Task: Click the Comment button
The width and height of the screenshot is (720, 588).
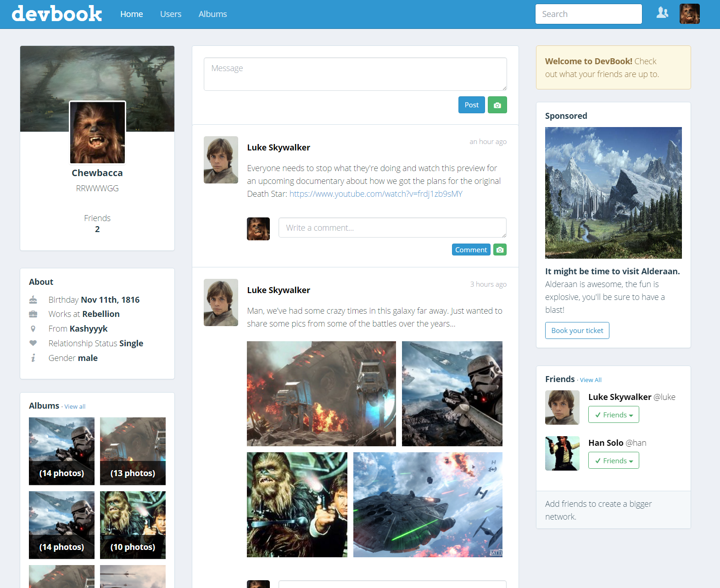Action: 471,250
